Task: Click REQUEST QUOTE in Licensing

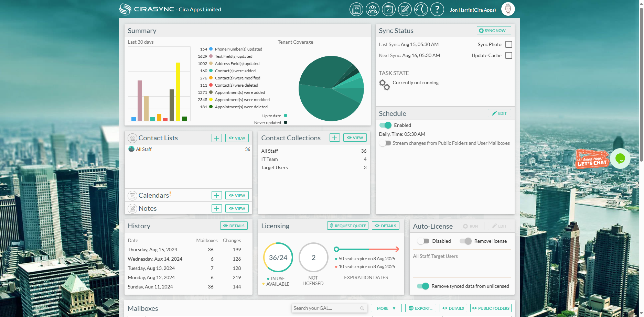Action: coord(347,226)
